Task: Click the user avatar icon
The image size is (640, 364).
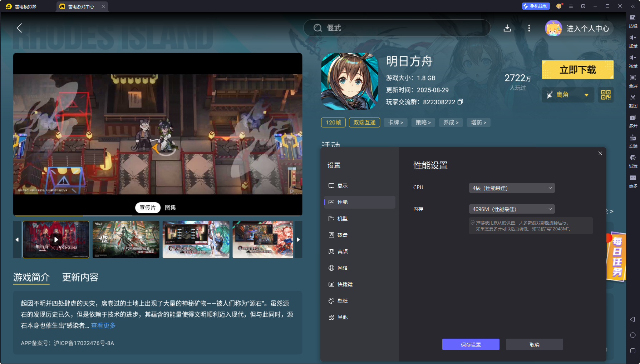Action: point(553,28)
